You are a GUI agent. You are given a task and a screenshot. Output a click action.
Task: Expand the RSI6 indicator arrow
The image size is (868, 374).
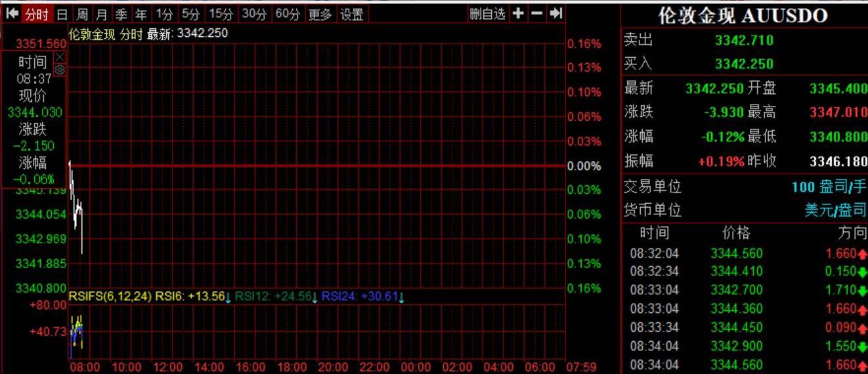coord(228,298)
